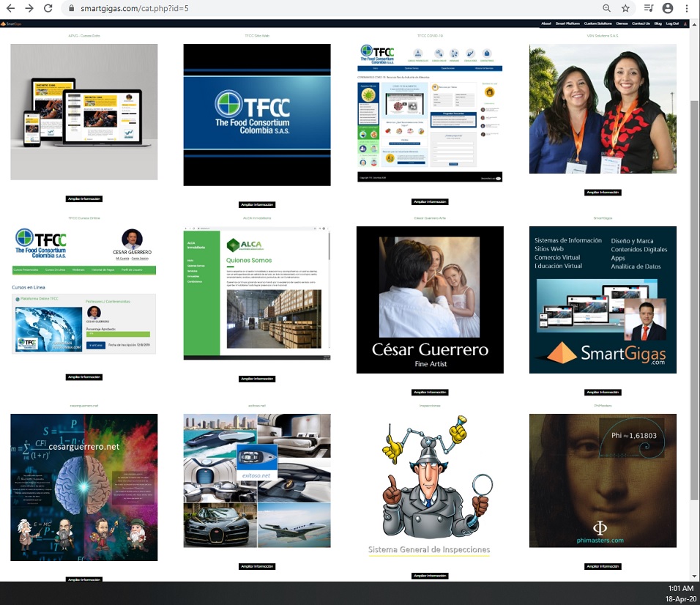Click Ampliar Información under ALCA Inmobiliaria card
The width and height of the screenshot is (700, 605).
(x=257, y=379)
